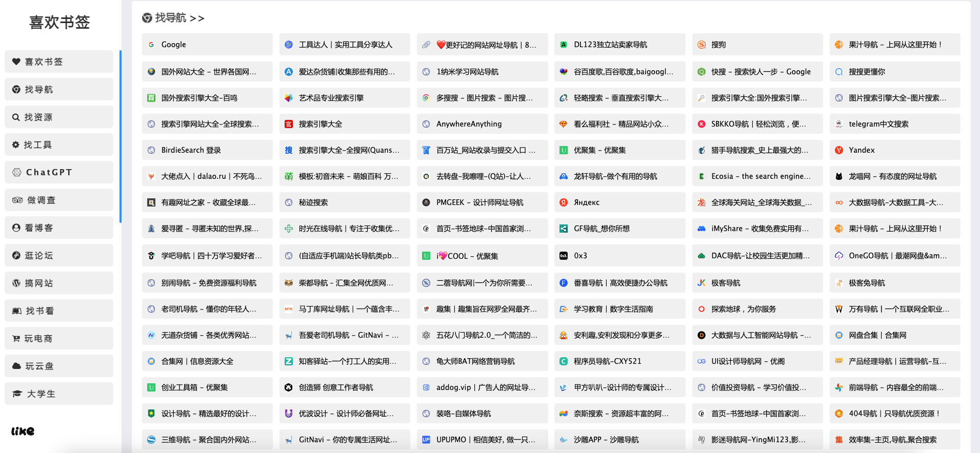The image size is (980, 453).
Task: Click the favicon of telegram中文搜索
Action: click(x=839, y=124)
